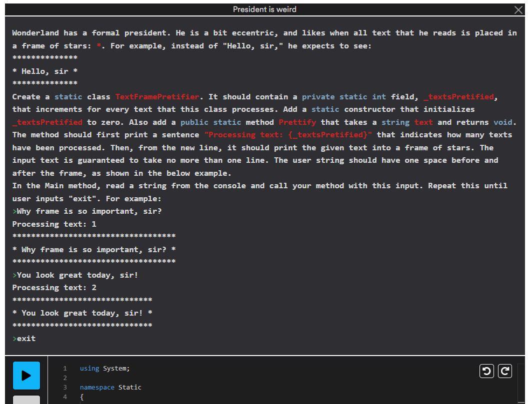Image resolution: width=532 pixels, height=404 pixels.
Task: Select line number 1 in the code editor
Action: [x=65, y=368]
